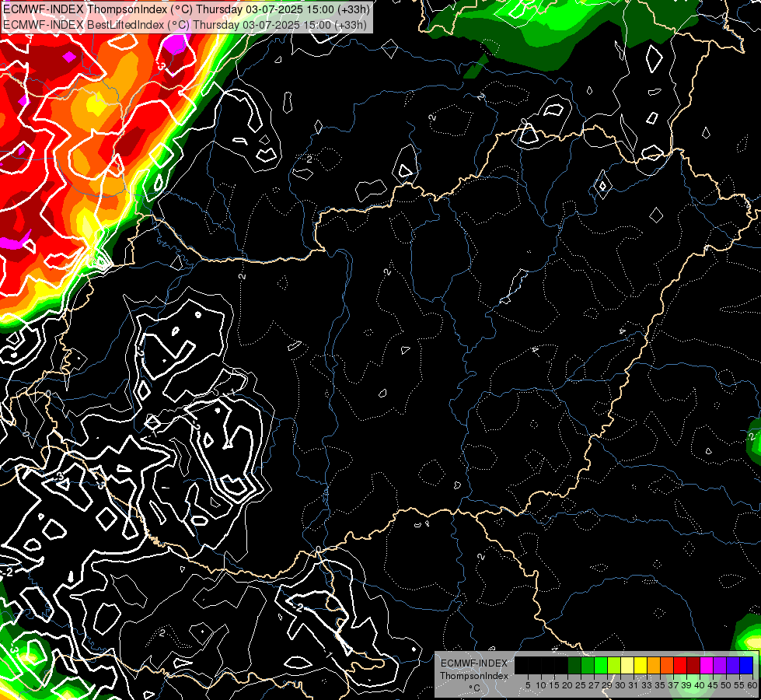
Task: Click the legend tick value 15
Action: pyautogui.click(x=554, y=685)
